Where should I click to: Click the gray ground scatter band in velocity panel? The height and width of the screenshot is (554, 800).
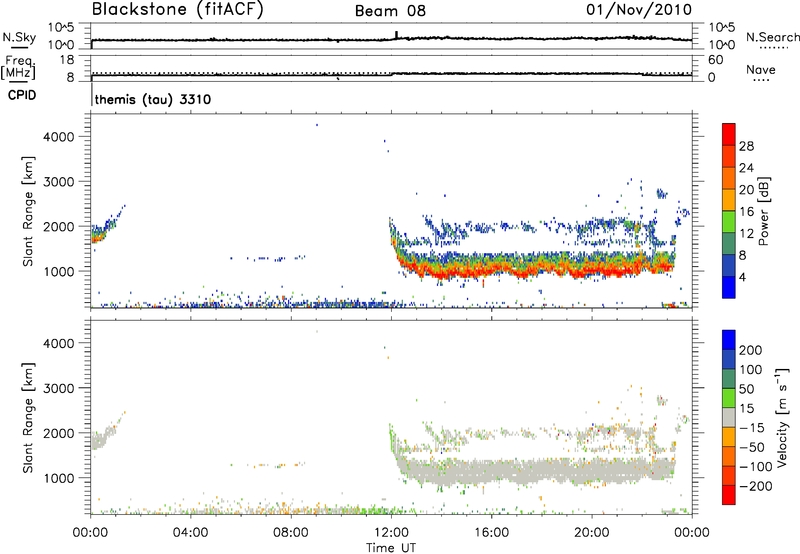pyautogui.click(x=536, y=470)
